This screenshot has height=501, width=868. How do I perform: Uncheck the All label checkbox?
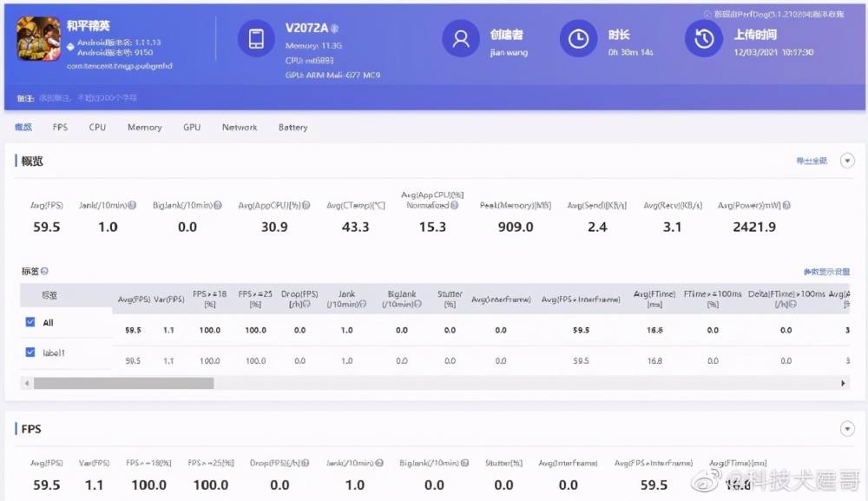30,323
